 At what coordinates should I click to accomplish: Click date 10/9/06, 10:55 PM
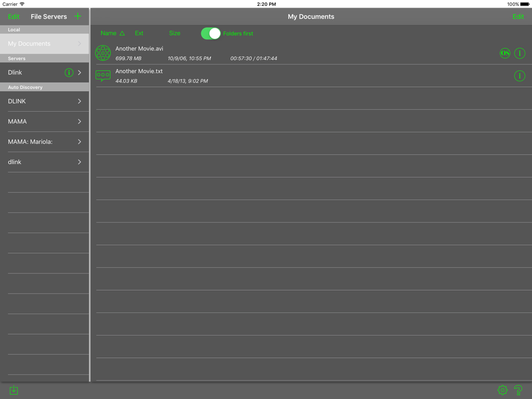pos(189,59)
